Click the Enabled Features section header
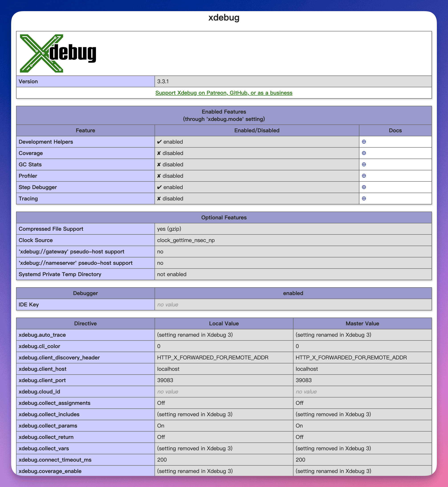The image size is (448, 487). [x=224, y=115]
